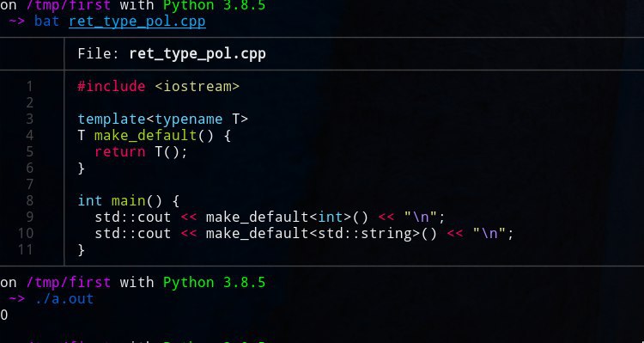Click the ~> prompt arrow before ./a.out
This screenshot has height=343, width=644.
pos(17,299)
